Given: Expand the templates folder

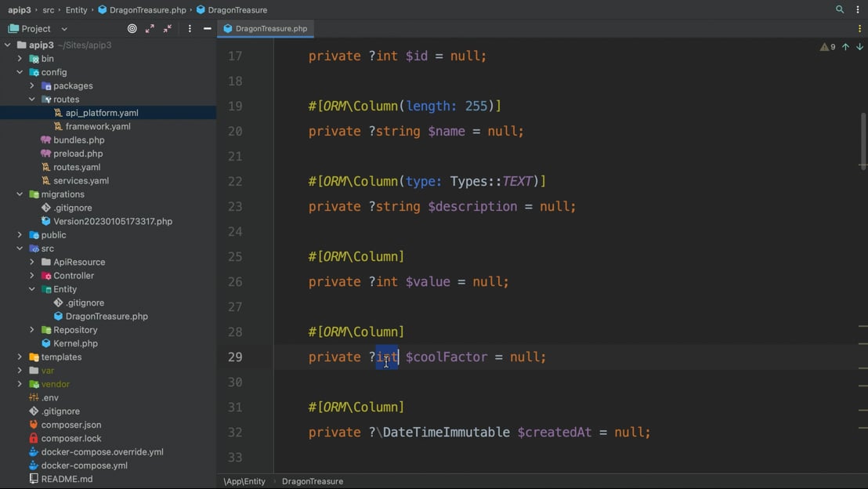Looking at the screenshot, I should (20, 357).
